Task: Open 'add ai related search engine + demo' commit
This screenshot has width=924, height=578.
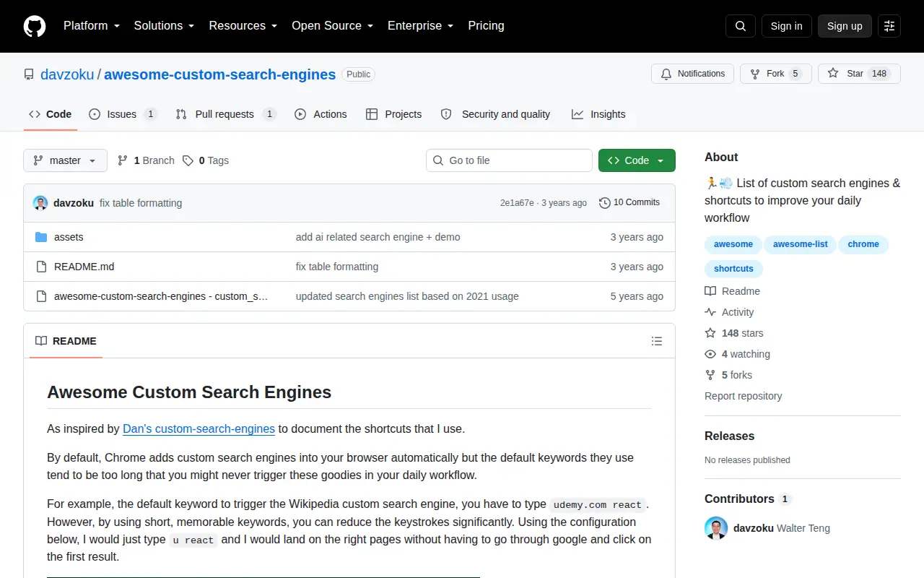Action: (378, 237)
